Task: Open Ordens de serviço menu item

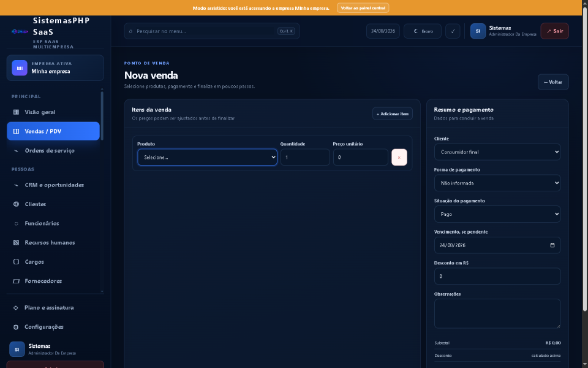Action: tap(53, 151)
